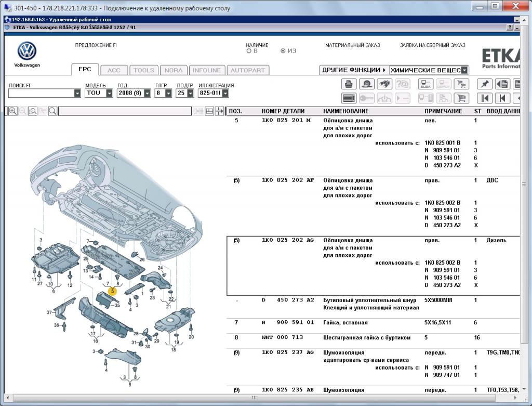
Task: Click the binoculars search icon
Action: pos(384,84)
